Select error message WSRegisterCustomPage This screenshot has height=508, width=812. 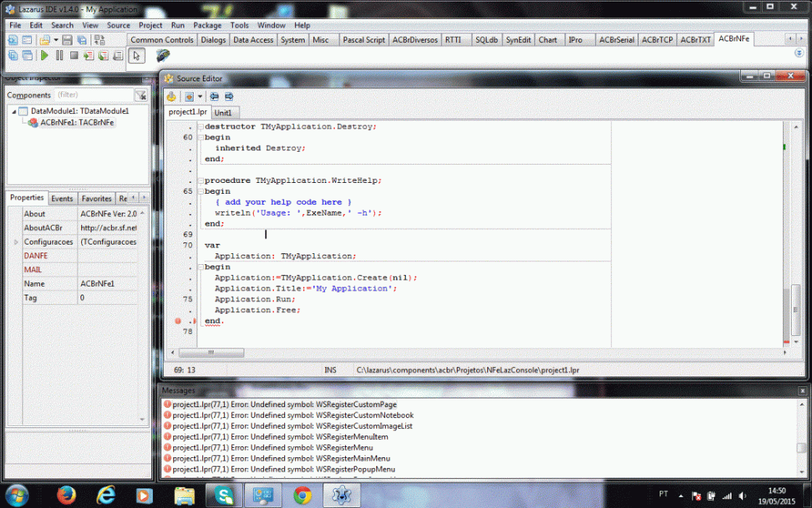(x=284, y=404)
